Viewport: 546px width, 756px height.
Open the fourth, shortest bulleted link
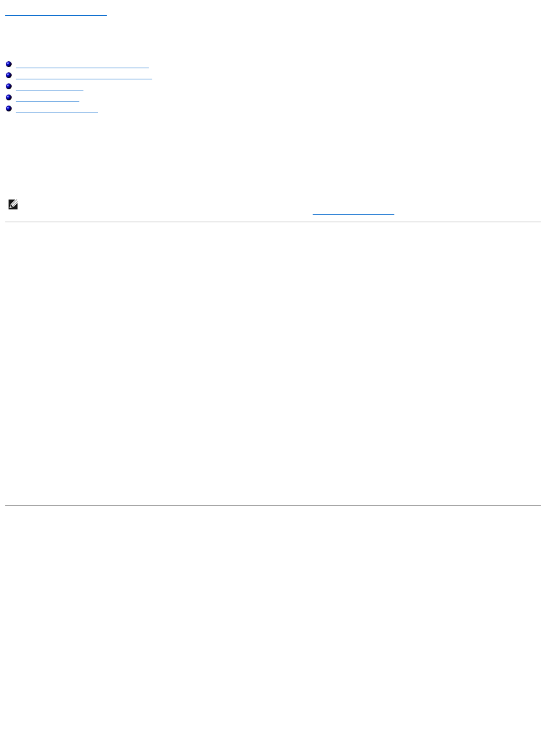click(47, 99)
